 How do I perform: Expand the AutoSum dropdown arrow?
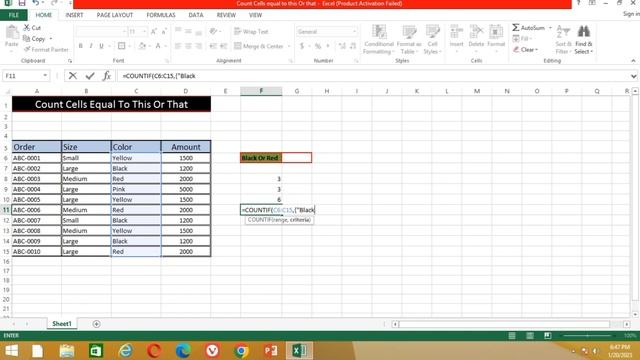(x=550, y=28)
